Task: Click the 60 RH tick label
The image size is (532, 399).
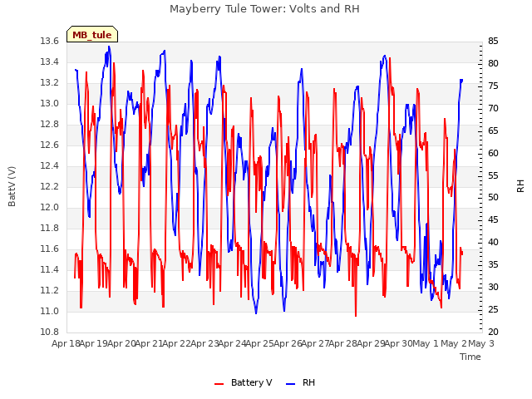Action: click(x=493, y=153)
